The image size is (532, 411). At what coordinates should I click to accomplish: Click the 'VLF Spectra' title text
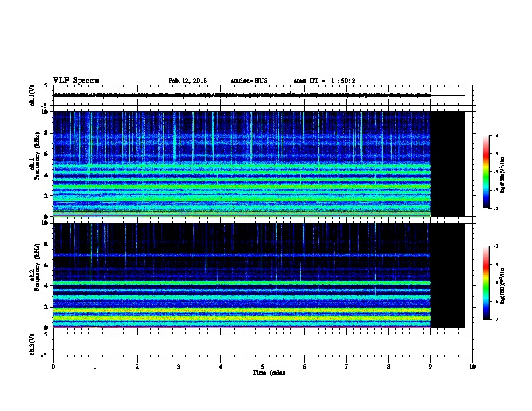76,81
